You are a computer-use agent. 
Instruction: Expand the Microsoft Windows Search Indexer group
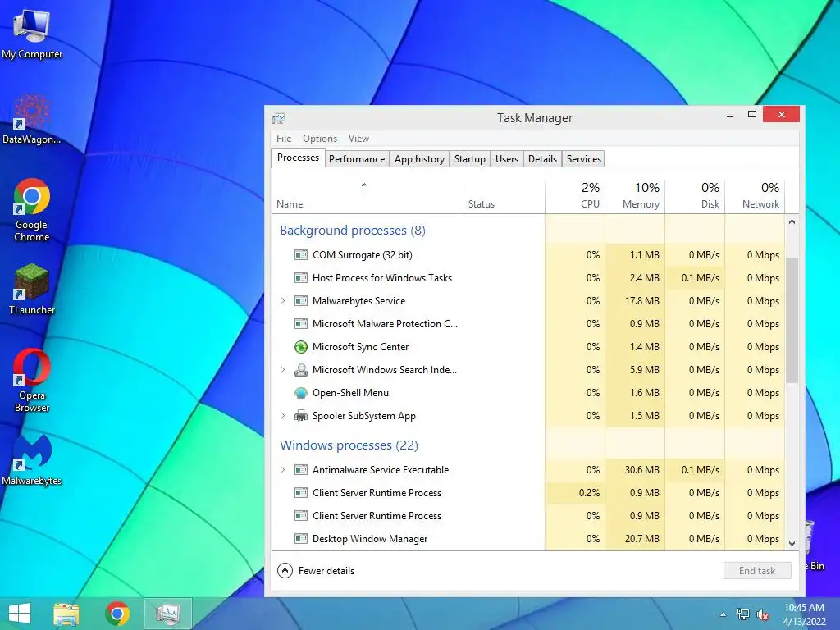point(282,370)
